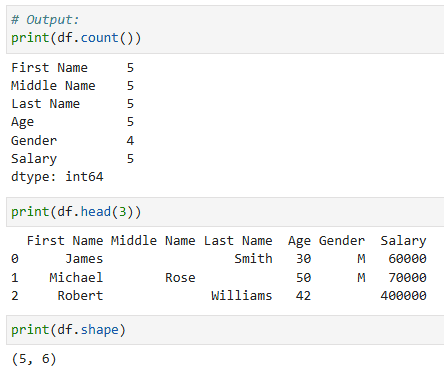Click the 'shape' attribute in code

click(x=100, y=330)
